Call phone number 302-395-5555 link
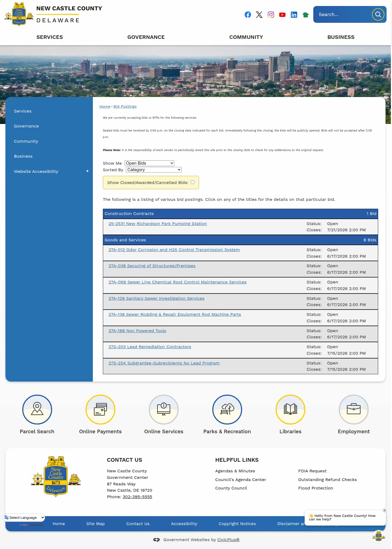Screen dimensions: 392x549 point(137,497)
